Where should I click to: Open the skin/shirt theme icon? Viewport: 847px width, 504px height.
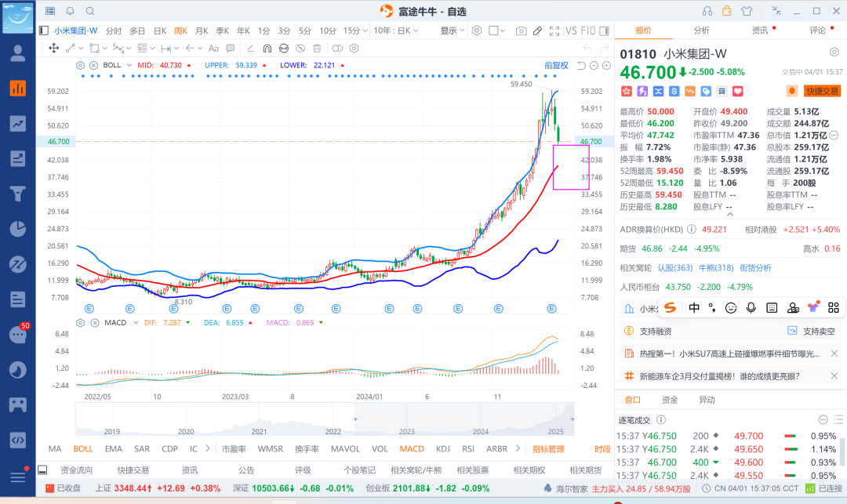click(747, 11)
